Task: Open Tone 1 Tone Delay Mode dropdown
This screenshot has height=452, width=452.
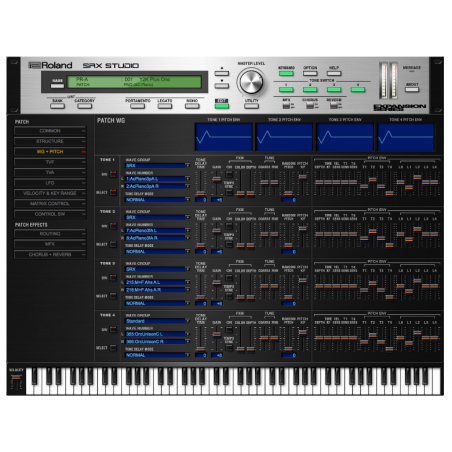Action: [x=158, y=200]
